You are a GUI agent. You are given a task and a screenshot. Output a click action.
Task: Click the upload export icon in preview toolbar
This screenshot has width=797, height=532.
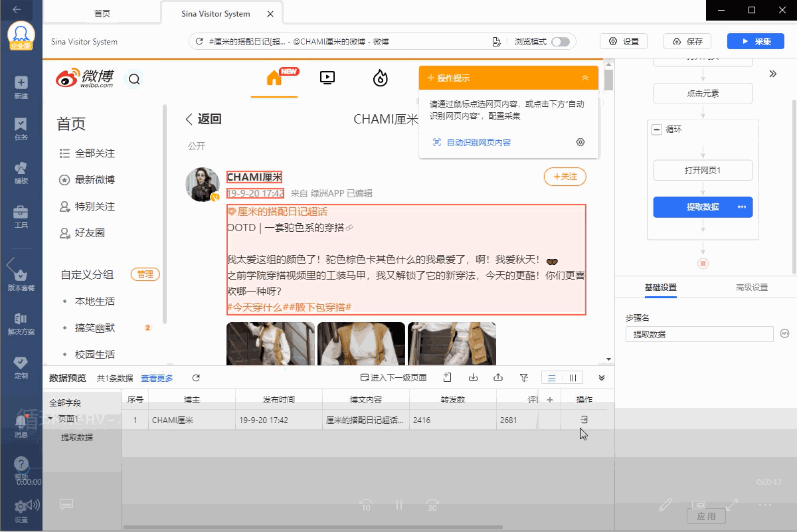(498, 378)
